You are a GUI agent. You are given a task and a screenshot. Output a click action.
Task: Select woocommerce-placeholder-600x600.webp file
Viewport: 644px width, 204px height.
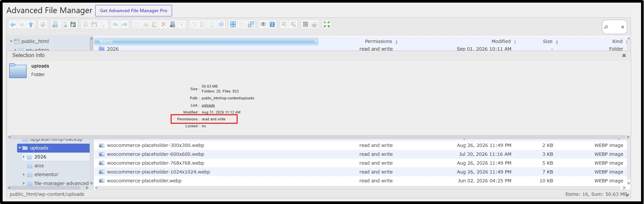point(360,154)
